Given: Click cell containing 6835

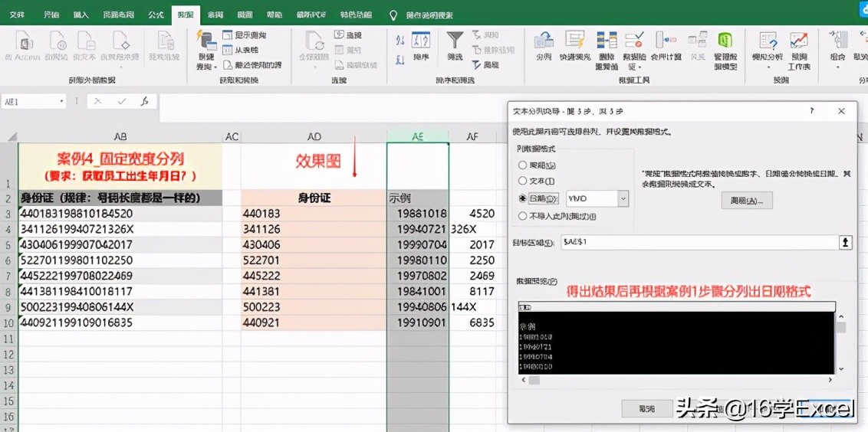Looking at the screenshot, I should (473, 322).
